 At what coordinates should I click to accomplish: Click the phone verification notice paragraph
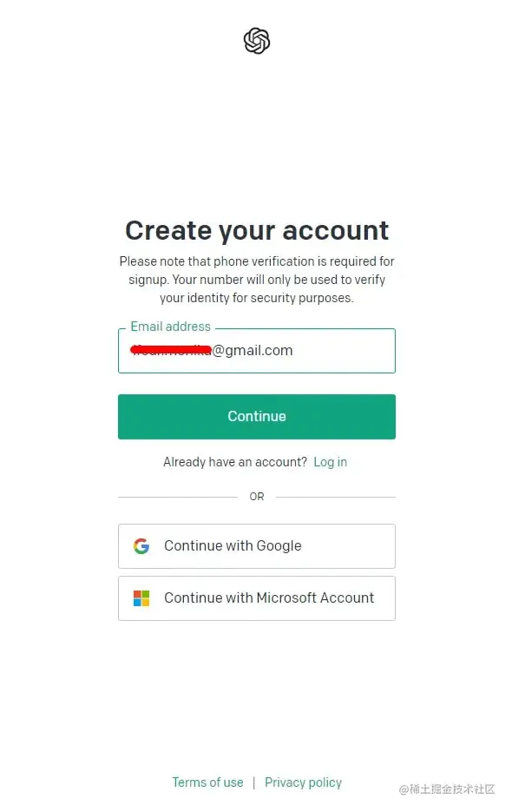coord(256,280)
